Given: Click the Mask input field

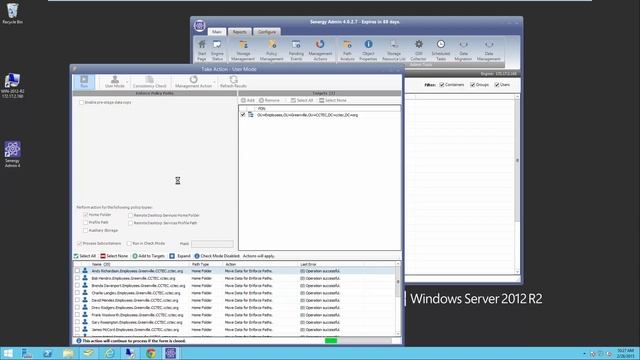Looking at the screenshot, I should pos(212,244).
